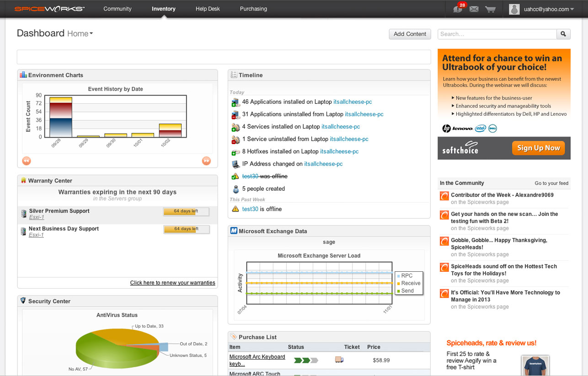The height and width of the screenshot is (376, 588).
Task: Click the Microsoft Exchange Data panel icon
Action: coord(234,231)
